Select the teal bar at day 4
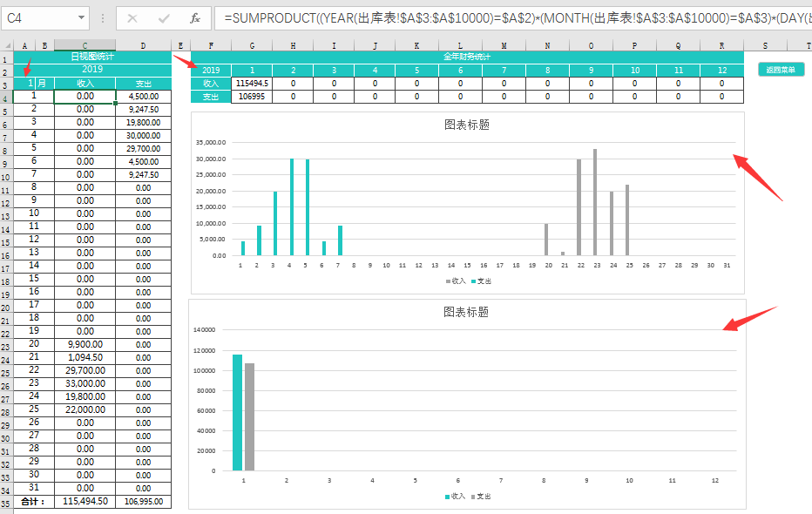 (x=292, y=207)
